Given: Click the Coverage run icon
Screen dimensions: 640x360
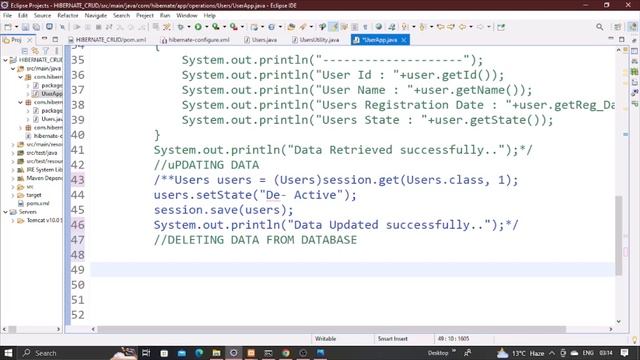Looking at the screenshot, I should pyautogui.click(x=216, y=27).
